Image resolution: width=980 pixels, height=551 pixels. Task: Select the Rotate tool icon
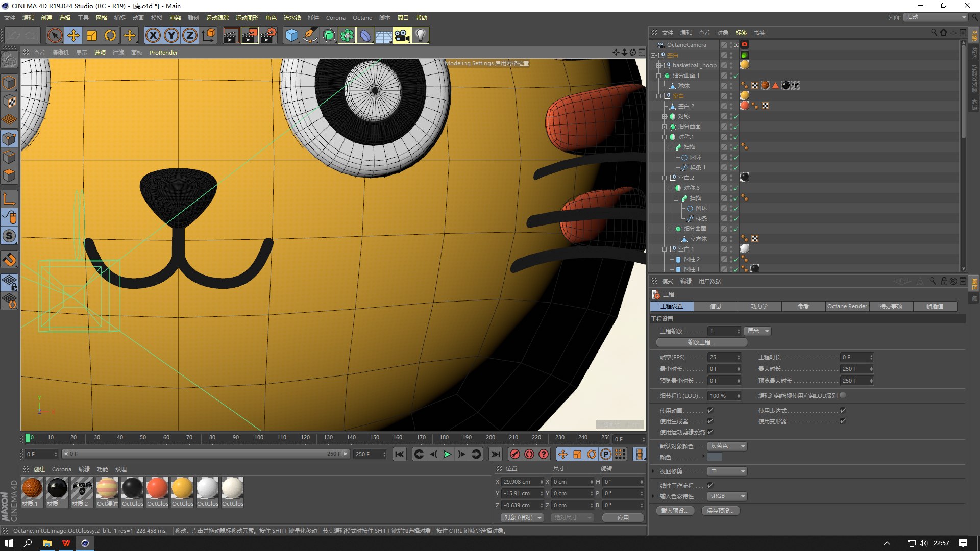tap(110, 36)
